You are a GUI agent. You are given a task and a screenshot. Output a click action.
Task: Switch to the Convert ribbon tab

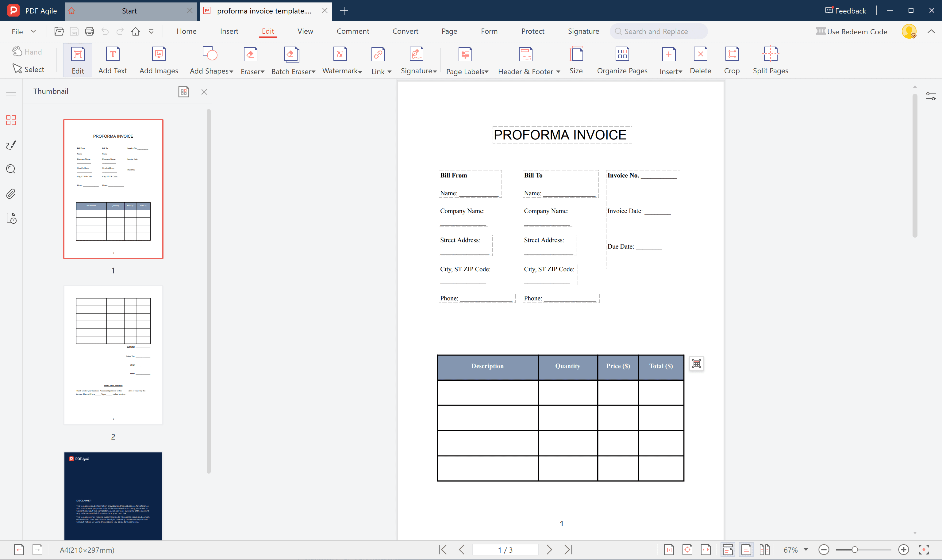point(405,31)
